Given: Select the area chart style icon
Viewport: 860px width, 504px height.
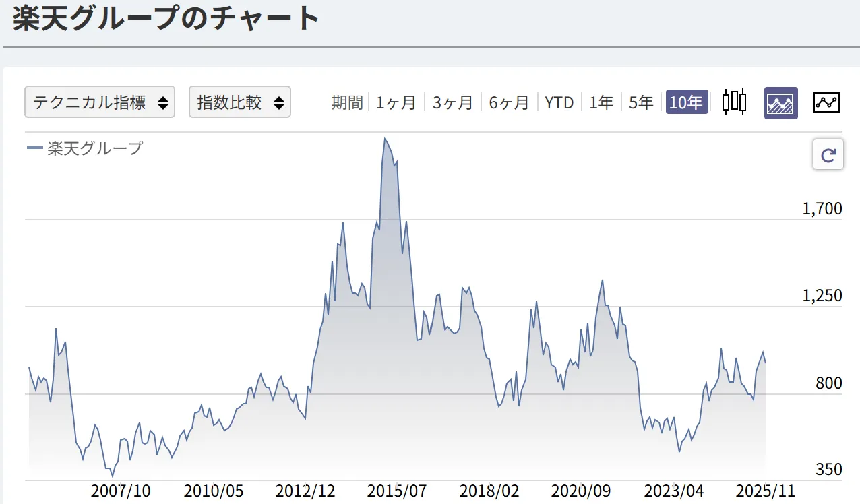Looking at the screenshot, I should click(780, 103).
